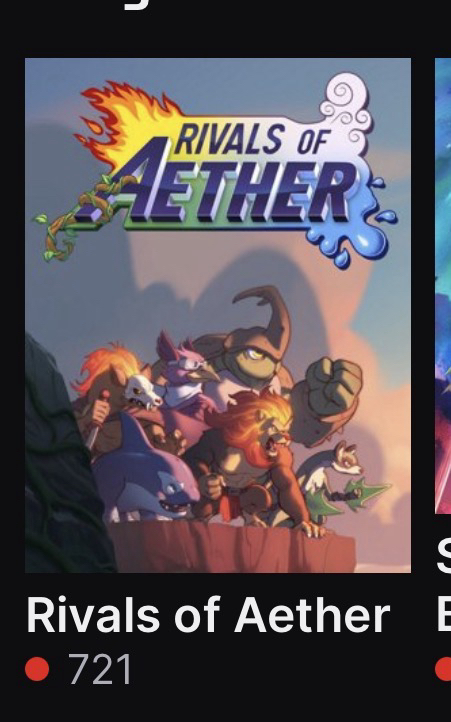Open the partially visible neighboring game cover
The image size is (451, 722).
pyautogui.click(x=443, y=285)
